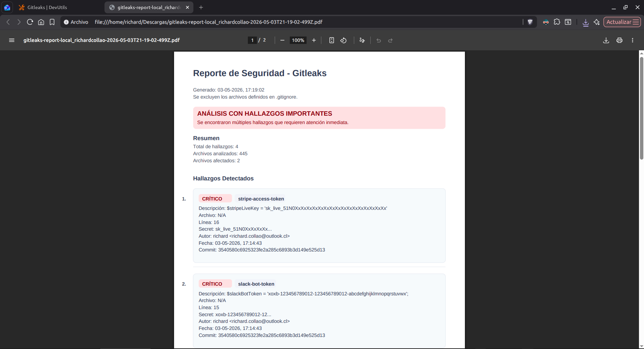Screen dimensions: 644x349
Task: Click the 'Hallazgos Detectados' heading
Action: click(223, 179)
